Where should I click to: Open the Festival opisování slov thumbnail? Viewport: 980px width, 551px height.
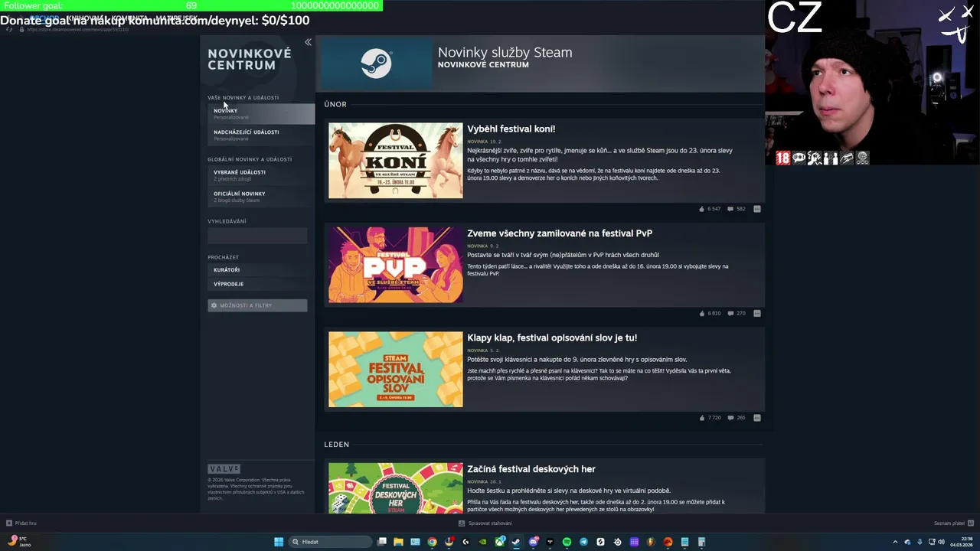tap(396, 369)
